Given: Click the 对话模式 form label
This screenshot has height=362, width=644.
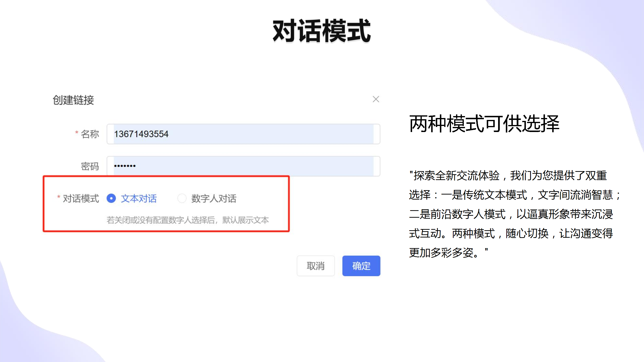Looking at the screenshot, I should 81,198.
